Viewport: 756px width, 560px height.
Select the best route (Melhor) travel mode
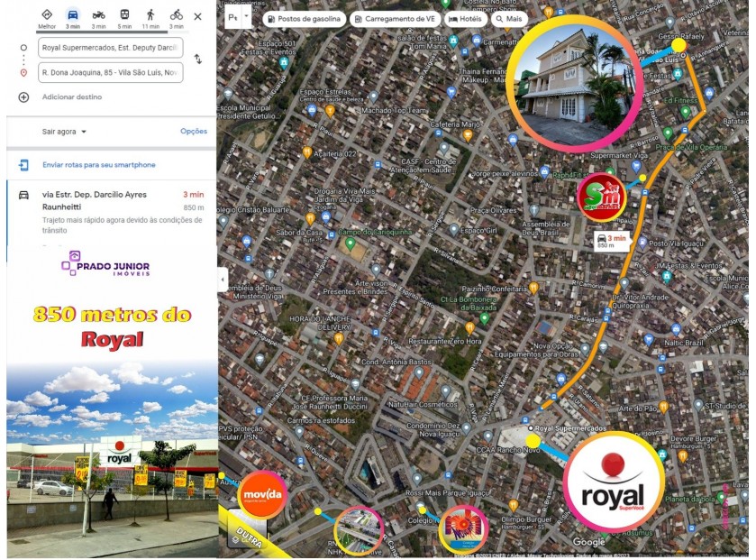47,19
